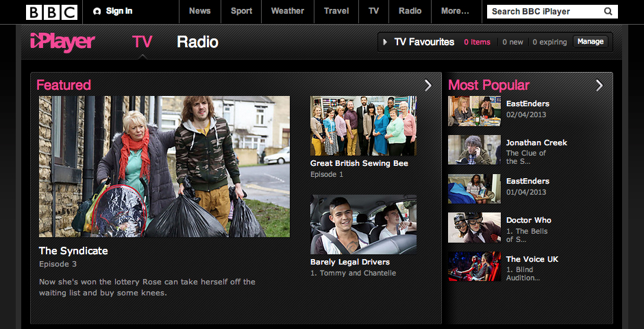Screen dimensions: 644x329
Task: Click the TV Favourites label
Action: (x=424, y=42)
